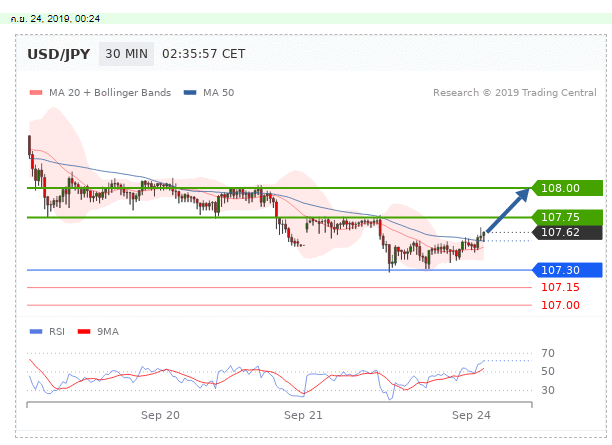Screen dimensions: 612x445
Task: Click the MA 20 + Bollinger Bands label
Action: pos(110,93)
